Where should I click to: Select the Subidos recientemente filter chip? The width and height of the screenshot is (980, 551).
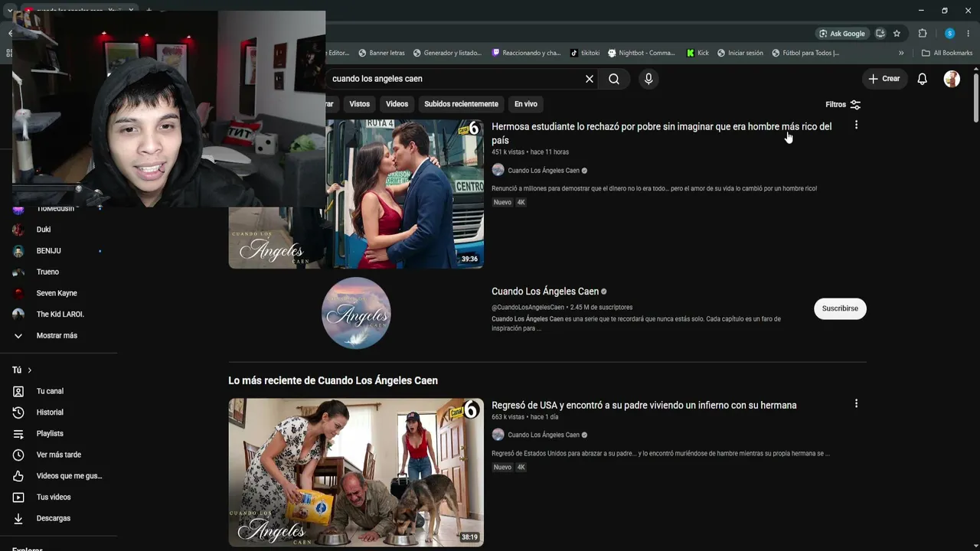pos(461,104)
